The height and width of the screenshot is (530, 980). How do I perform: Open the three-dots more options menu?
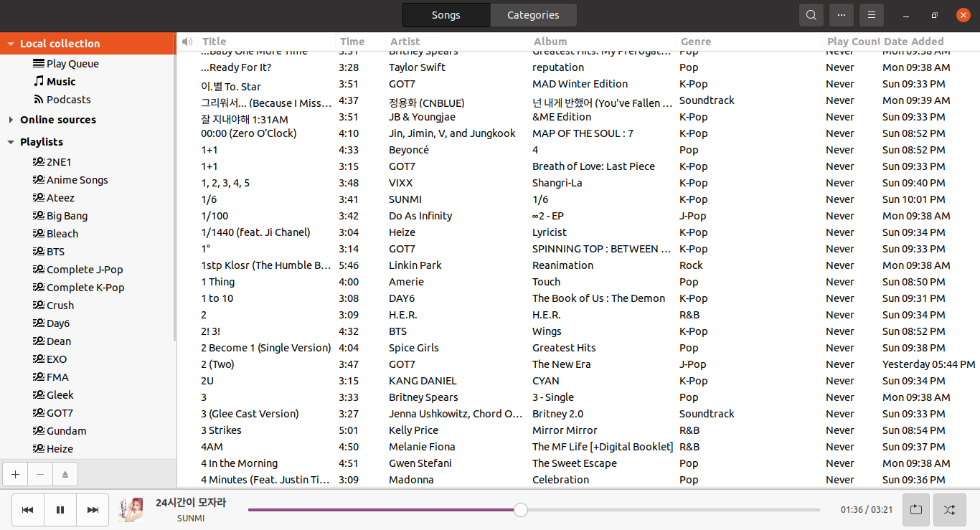tap(841, 15)
